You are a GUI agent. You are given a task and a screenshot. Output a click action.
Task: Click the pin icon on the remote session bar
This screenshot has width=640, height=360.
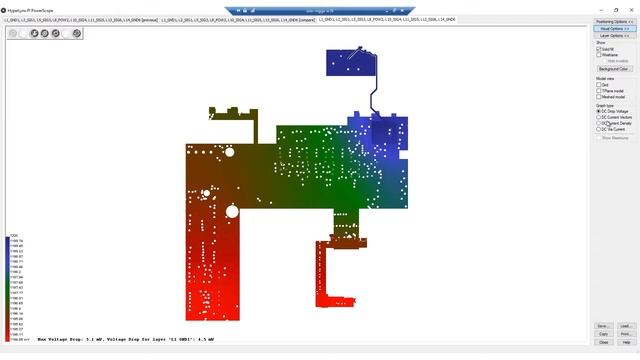(x=238, y=11)
